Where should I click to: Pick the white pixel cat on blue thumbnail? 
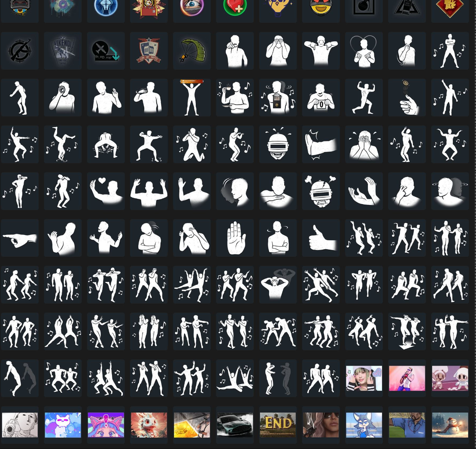pos(63,425)
